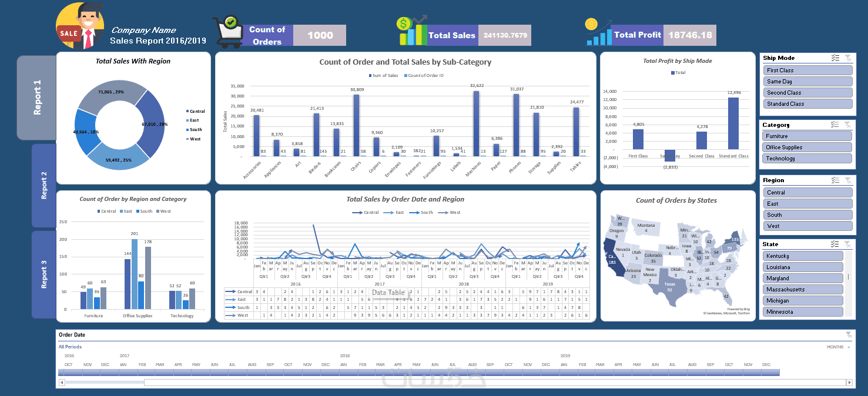Screen dimensions: 868x396
Task: Click the shopping cart orders icon
Action: point(228,32)
